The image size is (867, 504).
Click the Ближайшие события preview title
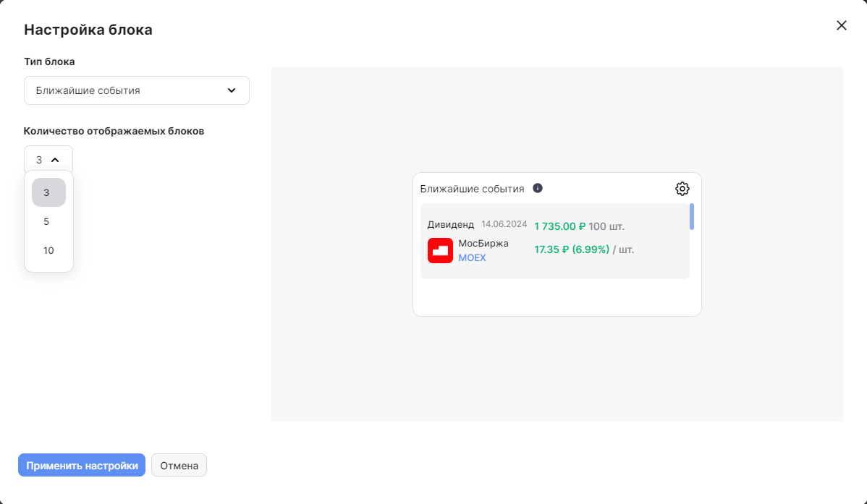pyautogui.click(x=472, y=189)
